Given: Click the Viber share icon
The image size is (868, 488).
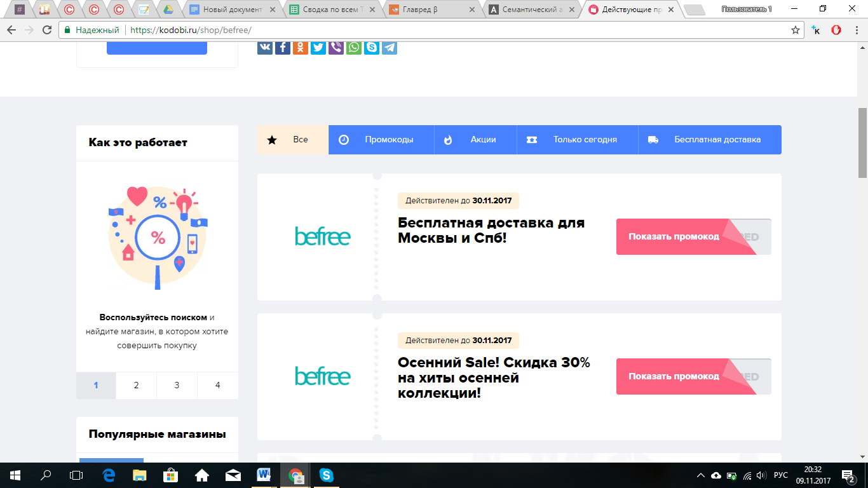Looking at the screenshot, I should pyautogui.click(x=336, y=47).
